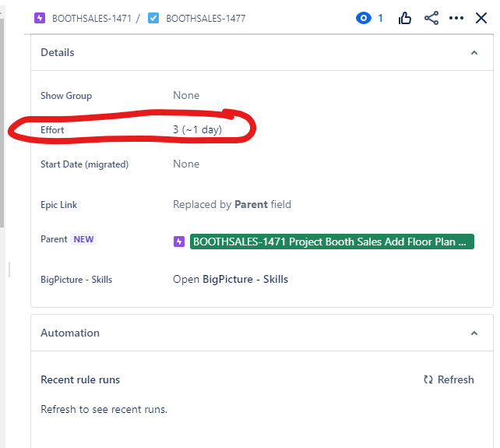Screen dimensions: 500x448
Task: Open BOOTHSALES-1477 issue key link
Action: [x=206, y=19]
